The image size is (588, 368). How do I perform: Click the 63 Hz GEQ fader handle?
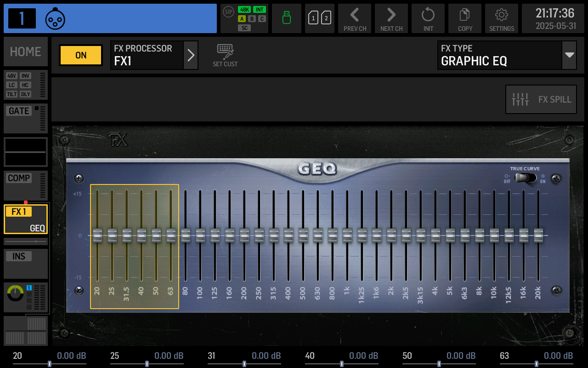[x=171, y=235]
